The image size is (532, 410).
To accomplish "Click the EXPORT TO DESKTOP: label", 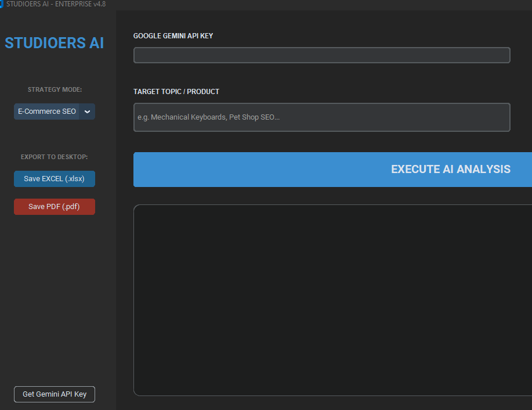I will pyautogui.click(x=55, y=157).
